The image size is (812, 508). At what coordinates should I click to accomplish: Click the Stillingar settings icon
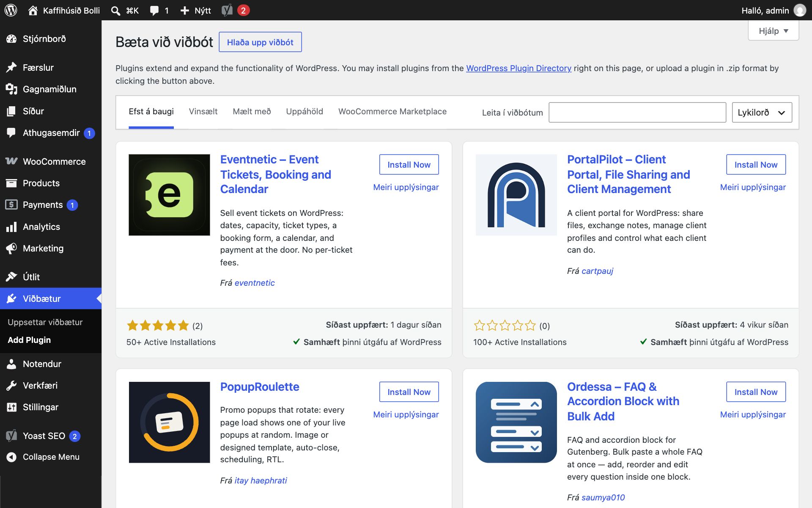point(11,407)
